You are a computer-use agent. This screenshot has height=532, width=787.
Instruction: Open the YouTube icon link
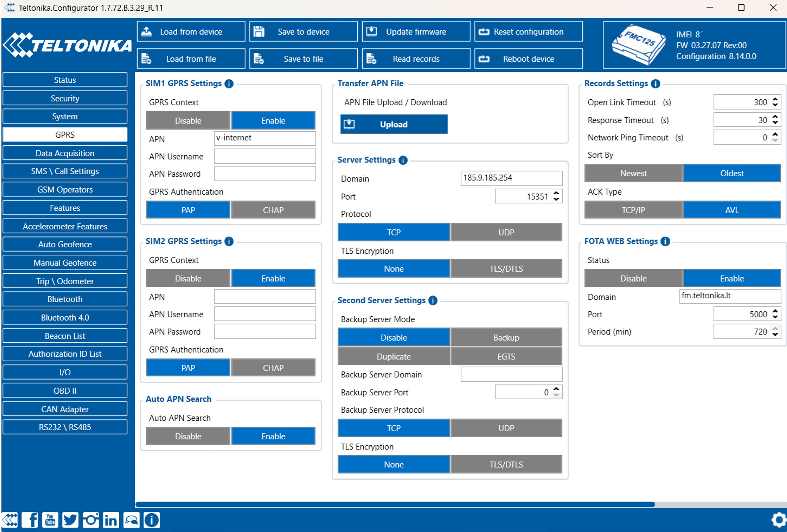[x=50, y=520]
